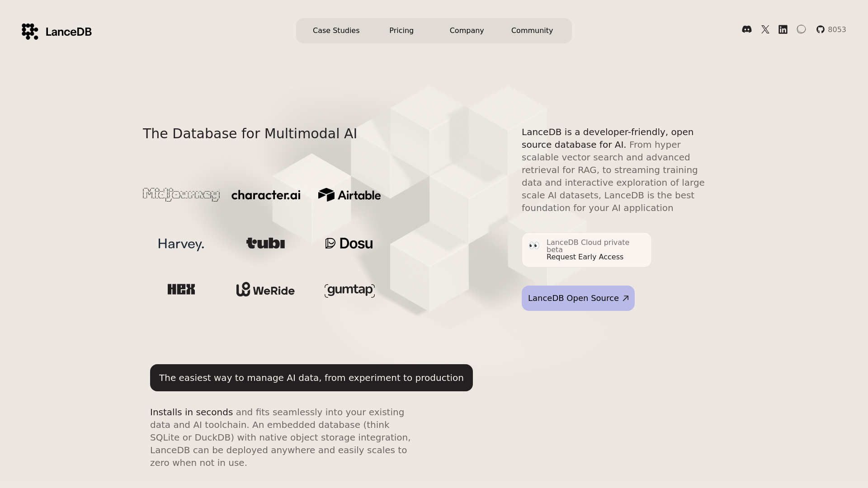
Task: Toggle the theme with the circle icon
Action: tap(802, 29)
